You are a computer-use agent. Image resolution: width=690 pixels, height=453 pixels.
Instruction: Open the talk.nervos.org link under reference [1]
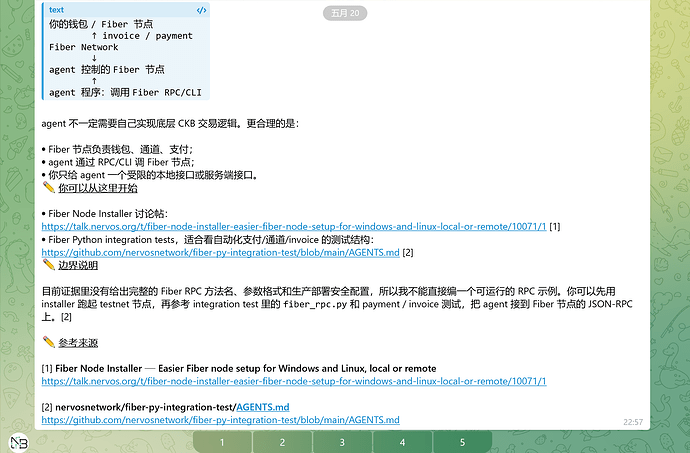[294, 381]
